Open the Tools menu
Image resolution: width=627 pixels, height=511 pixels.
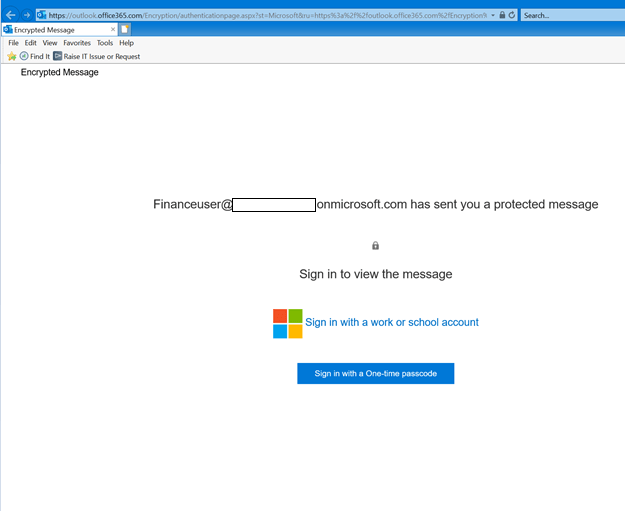(x=105, y=43)
